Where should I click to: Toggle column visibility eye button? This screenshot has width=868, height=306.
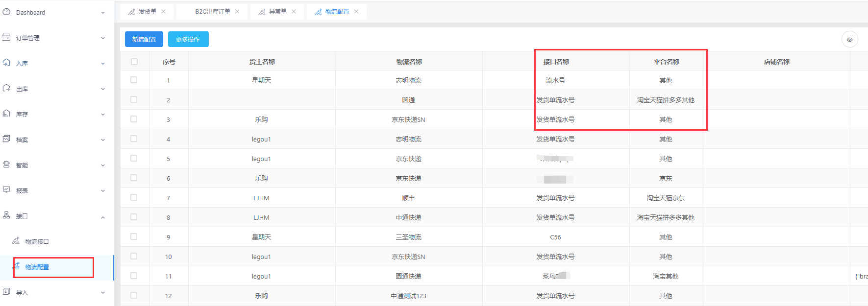point(850,40)
